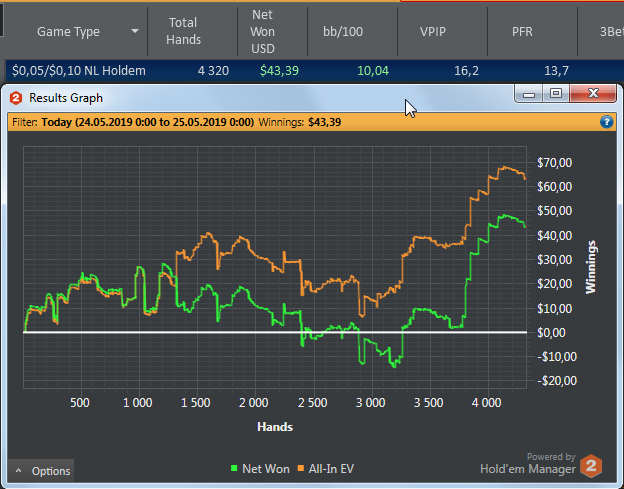Click the Today date range filter text

148,122
